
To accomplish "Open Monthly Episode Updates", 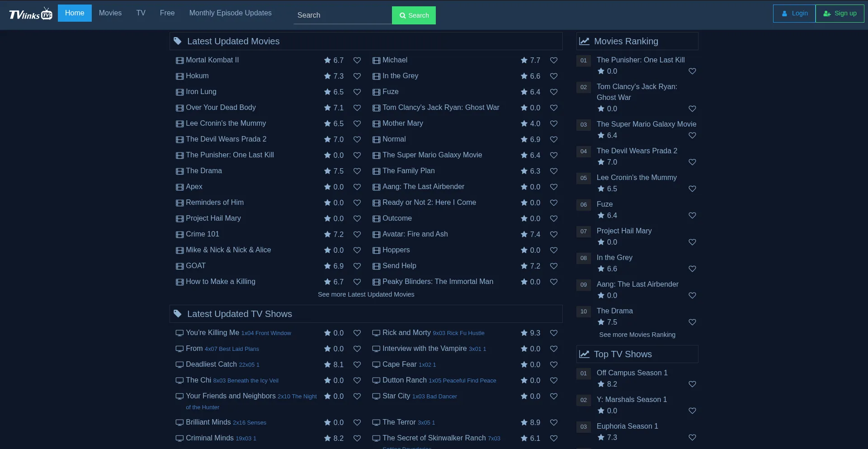I will [x=231, y=13].
